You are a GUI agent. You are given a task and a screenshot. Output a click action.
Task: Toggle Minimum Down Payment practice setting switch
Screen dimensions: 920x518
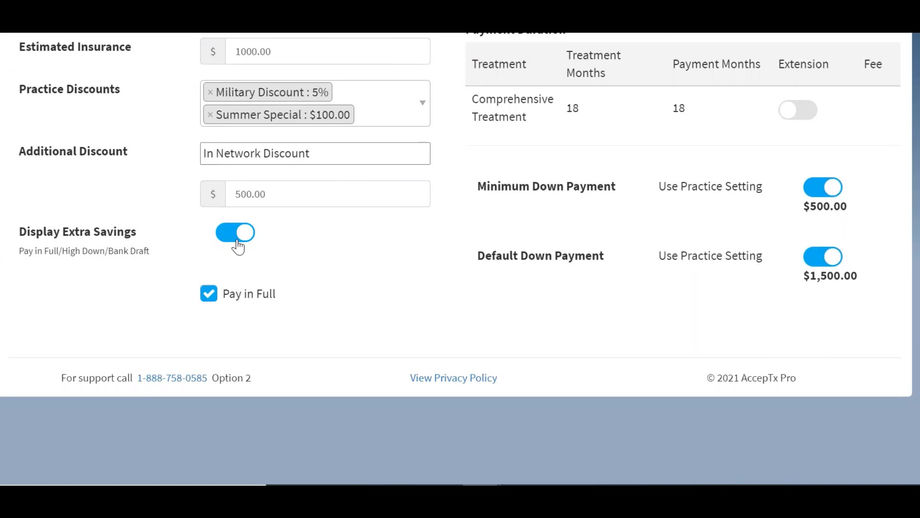[823, 187]
